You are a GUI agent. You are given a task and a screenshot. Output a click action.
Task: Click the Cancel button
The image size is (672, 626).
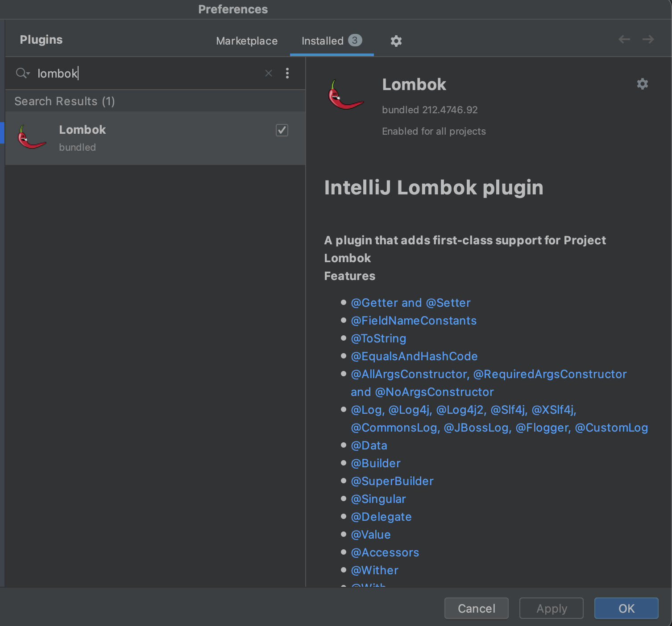(x=476, y=608)
